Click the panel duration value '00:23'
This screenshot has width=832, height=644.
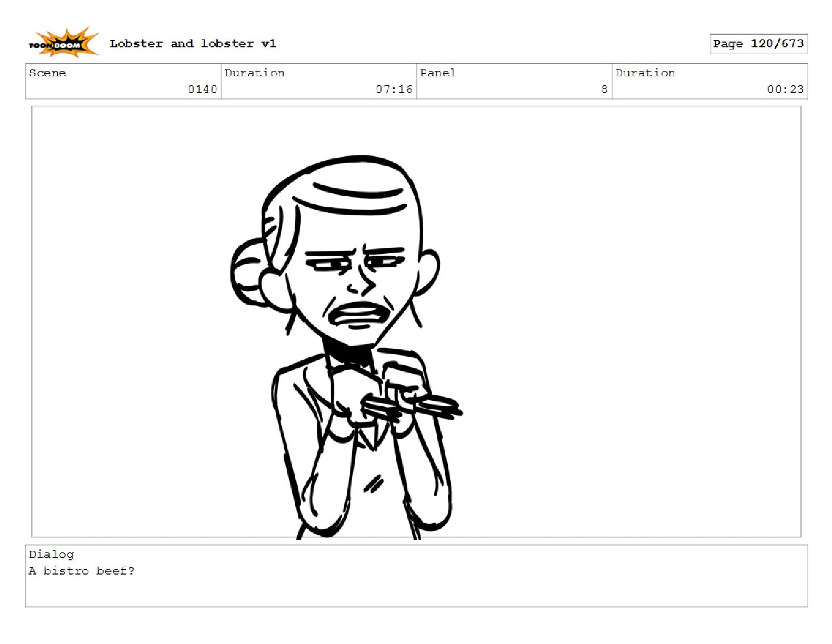click(x=786, y=89)
